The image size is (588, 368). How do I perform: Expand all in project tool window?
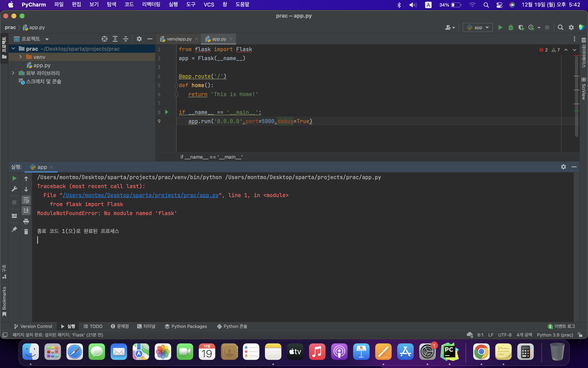click(115, 39)
